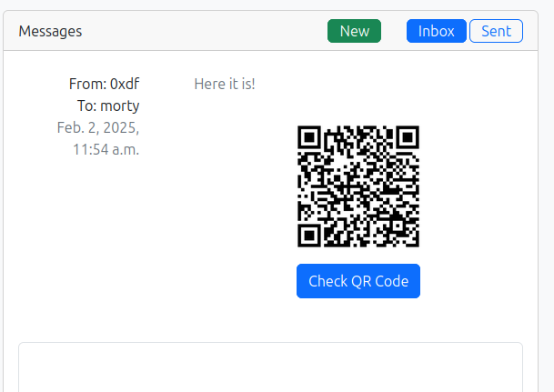The height and width of the screenshot is (392, 554).
Task: Click the green New message button
Action: (x=354, y=31)
